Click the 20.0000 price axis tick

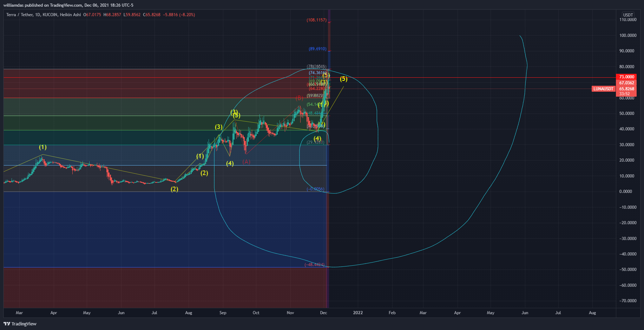pyautogui.click(x=627, y=160)
